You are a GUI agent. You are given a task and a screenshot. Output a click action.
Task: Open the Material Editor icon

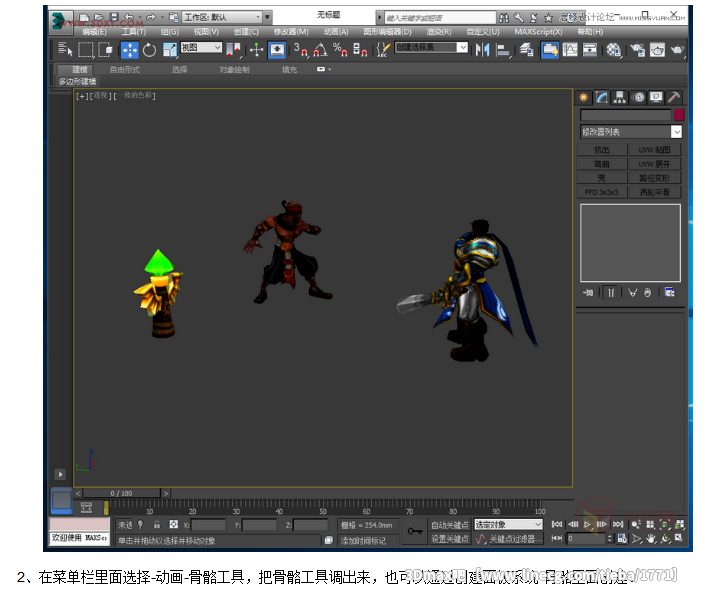(x=614, y=49)
